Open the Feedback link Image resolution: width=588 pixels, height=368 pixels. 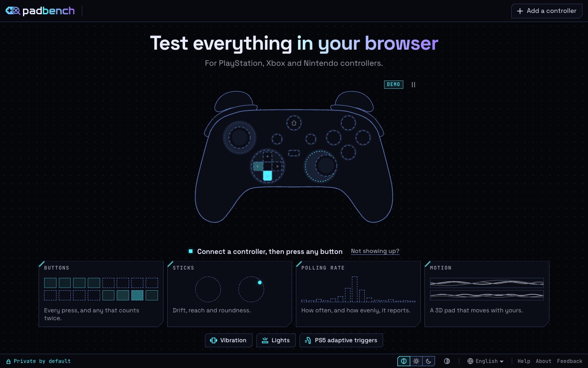pos(570,361)
